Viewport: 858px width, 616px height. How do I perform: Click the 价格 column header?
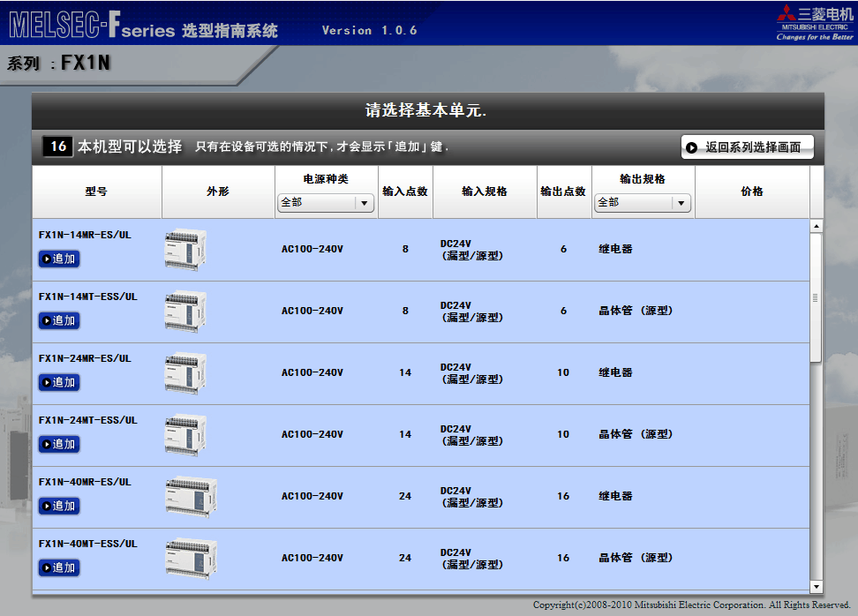click(x=752, y=192)
